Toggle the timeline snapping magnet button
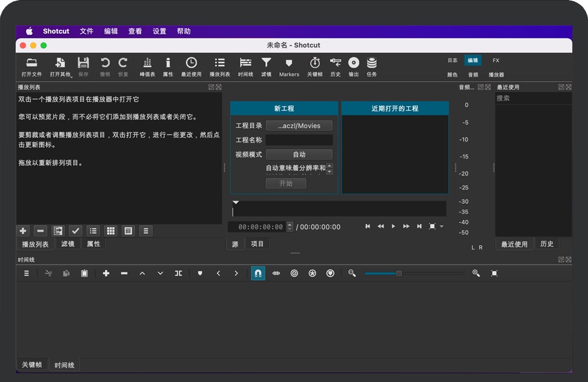The width and height of the screenshot is (588, 382). [x=258, y=273]
